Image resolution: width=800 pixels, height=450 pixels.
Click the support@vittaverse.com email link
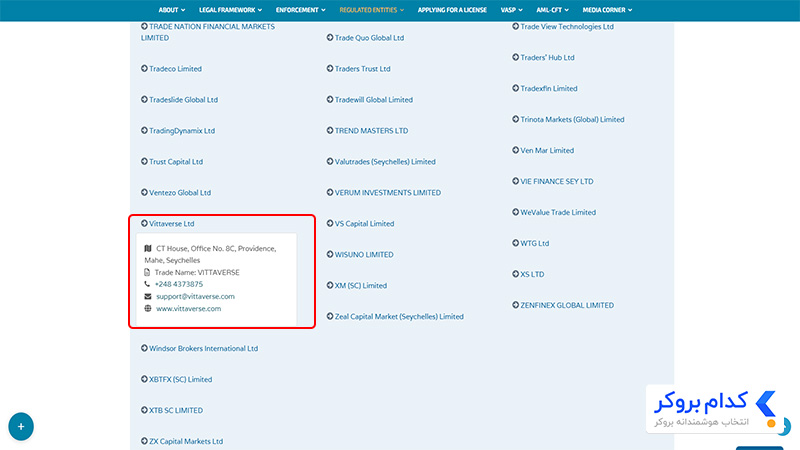tap(195, 296)
